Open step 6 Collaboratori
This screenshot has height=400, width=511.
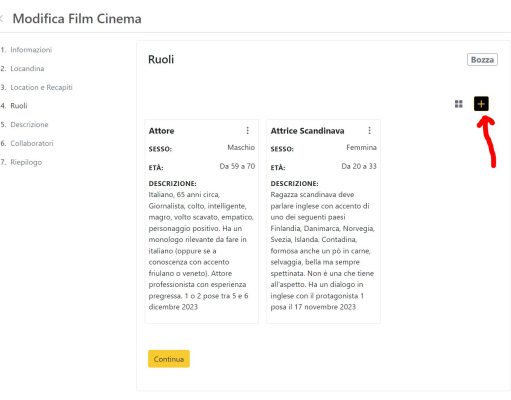[x=27, y=143]
